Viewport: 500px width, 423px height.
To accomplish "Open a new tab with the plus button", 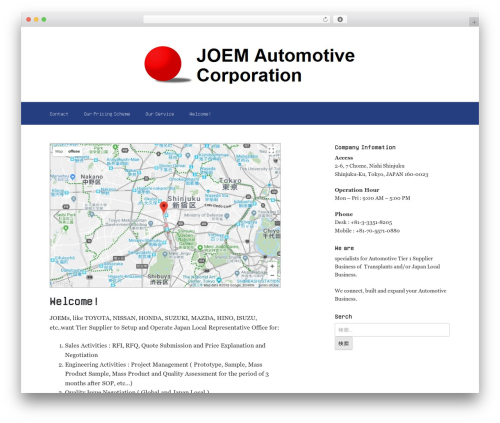I will click(474, 22).
